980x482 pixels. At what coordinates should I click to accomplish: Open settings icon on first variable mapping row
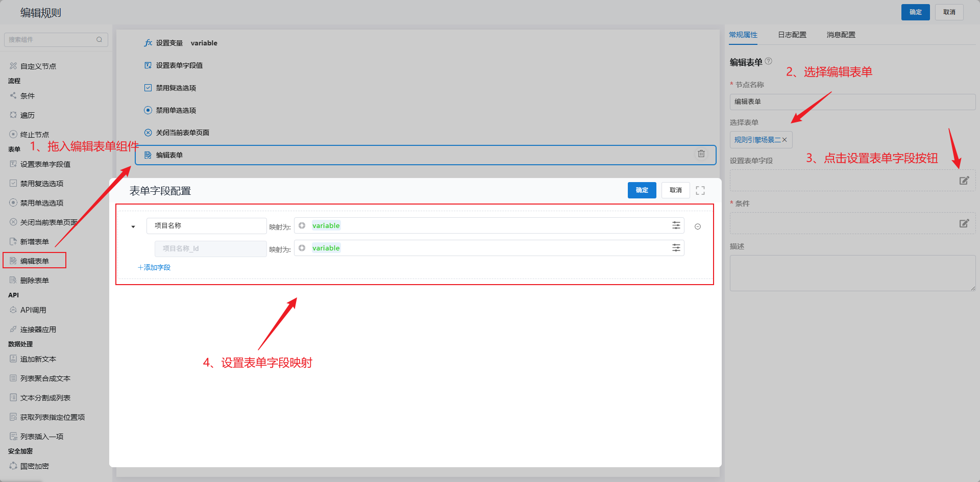[x=676, y=225]
